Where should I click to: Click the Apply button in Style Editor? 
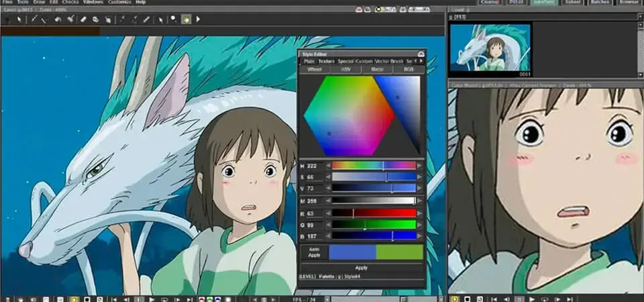click(x=362, y=268)
